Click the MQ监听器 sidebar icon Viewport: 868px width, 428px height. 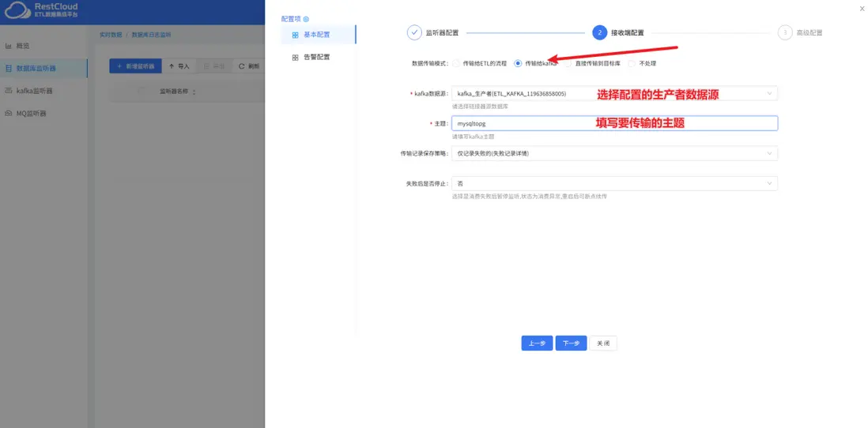pyautogui.click(x=9, y=114)
